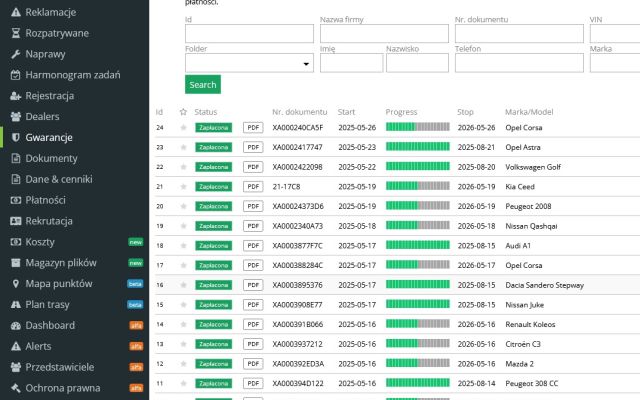Click the Ochrona prawna gavel icon
The height and width of the screenshot is (400, 640).
[x=15, y=388]
